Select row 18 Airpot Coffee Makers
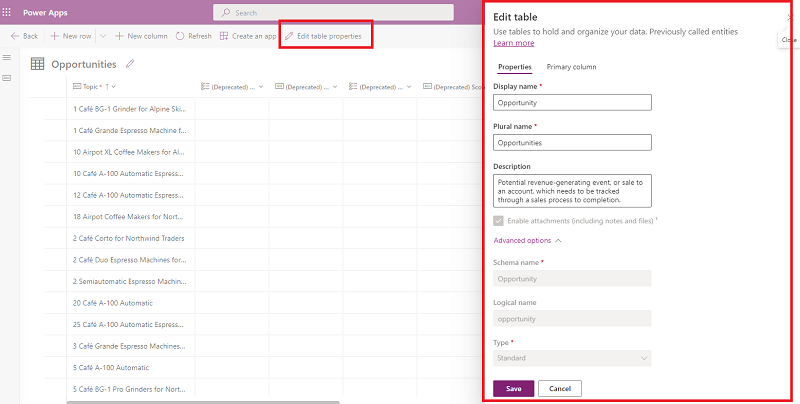 coord(130,217)
